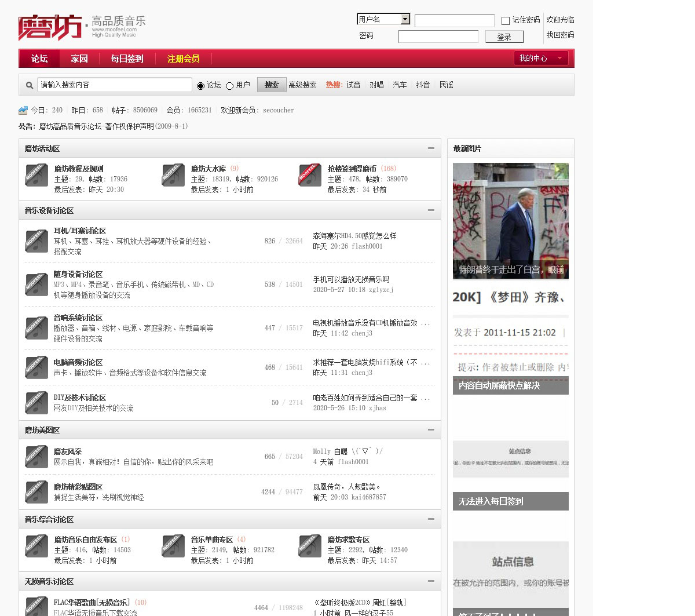
Task: Click the 磨友风采 forum icon
Action: point(36,457)
